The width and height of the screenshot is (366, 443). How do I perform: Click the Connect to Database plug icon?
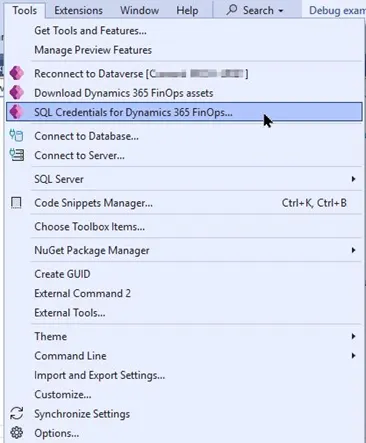pos(16,136)
